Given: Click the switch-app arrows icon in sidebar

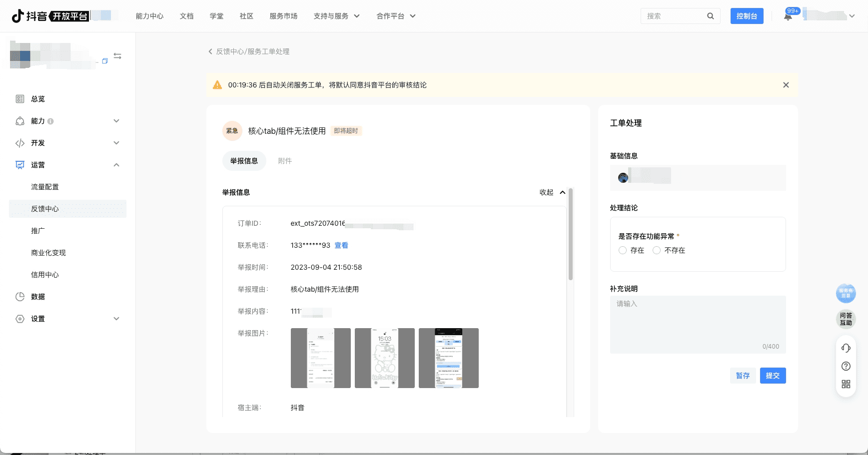Looking at the screenshot, I should coord(117,56).
